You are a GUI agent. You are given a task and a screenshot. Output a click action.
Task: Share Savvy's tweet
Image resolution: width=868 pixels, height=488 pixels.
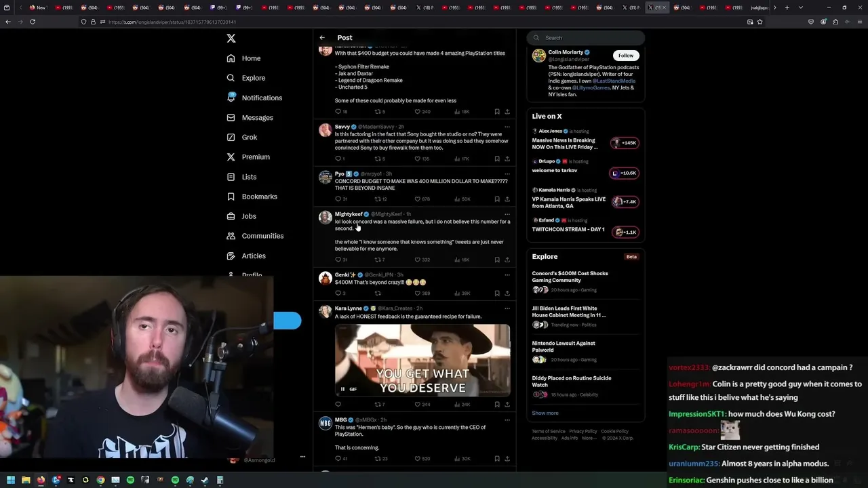tap(507, 159)
